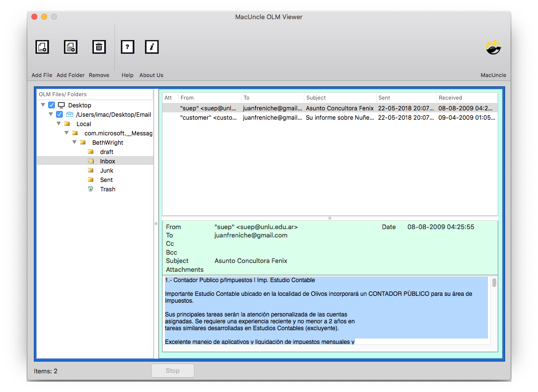Click the Trash folder icon
Viewport: 538px width, 392px height.
click(91, 189)
